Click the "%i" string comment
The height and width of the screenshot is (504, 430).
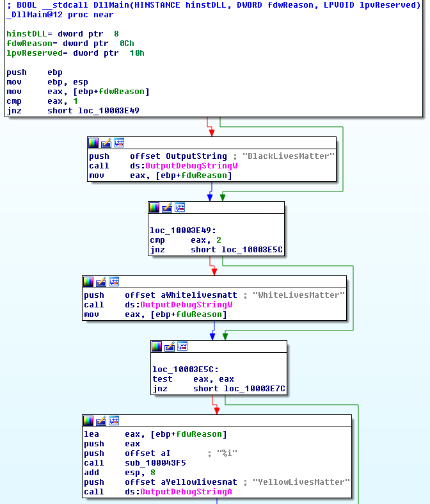[x=227, y=453]
